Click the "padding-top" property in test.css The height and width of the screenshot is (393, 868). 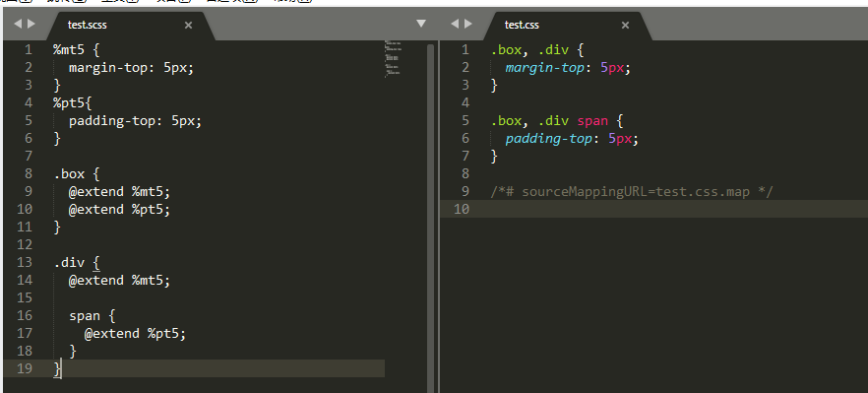[x=548, y=139]
